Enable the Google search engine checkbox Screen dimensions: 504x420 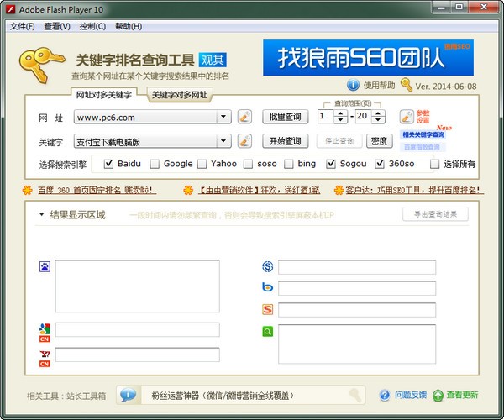pos(155,164)
